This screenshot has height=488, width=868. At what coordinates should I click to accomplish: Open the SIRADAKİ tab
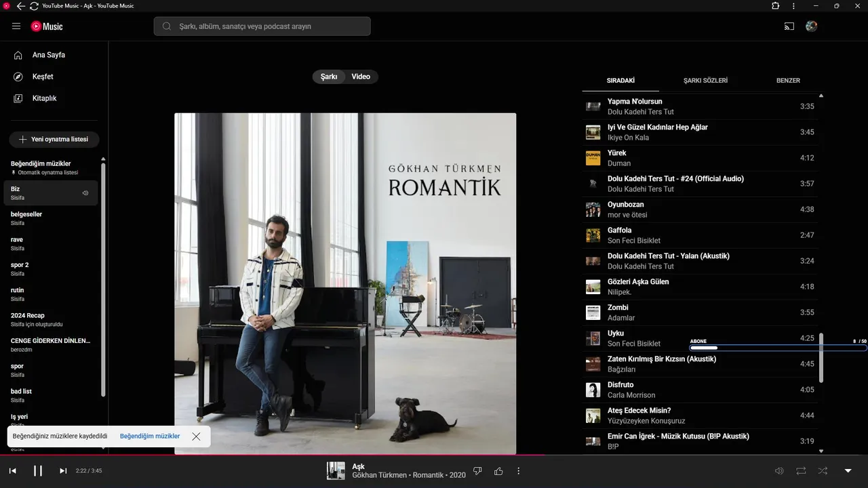pyautogui.click(x=620, y=80)
